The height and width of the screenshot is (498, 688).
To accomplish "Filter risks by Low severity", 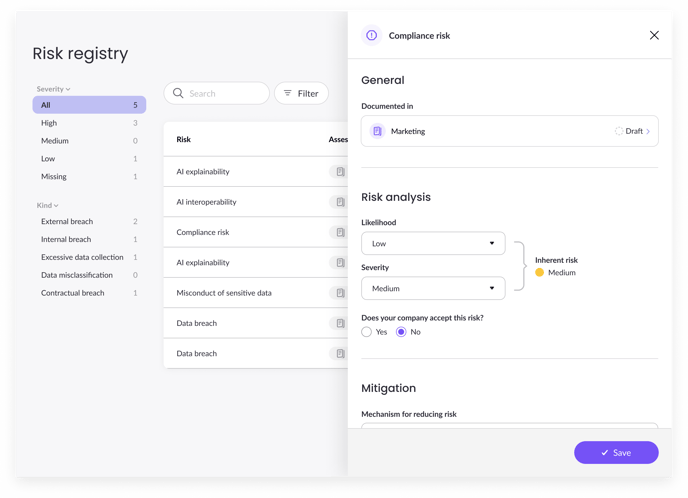I will [89, 159].
